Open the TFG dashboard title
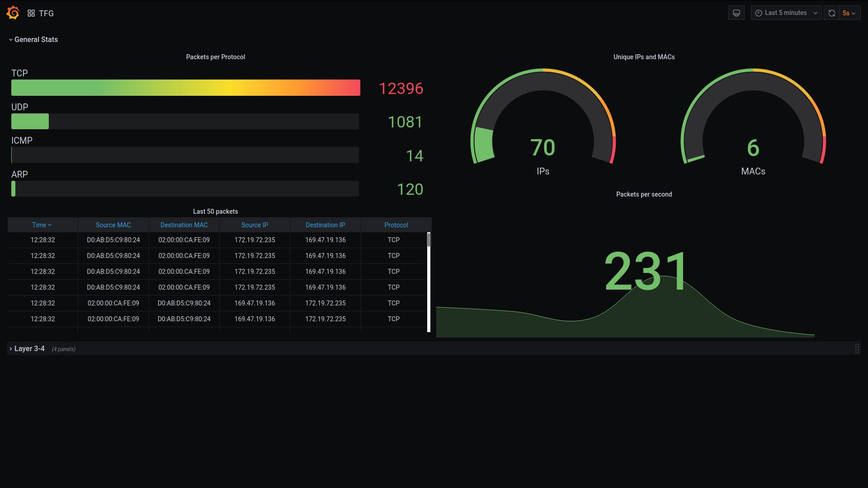868x488 pixels. 46,14
